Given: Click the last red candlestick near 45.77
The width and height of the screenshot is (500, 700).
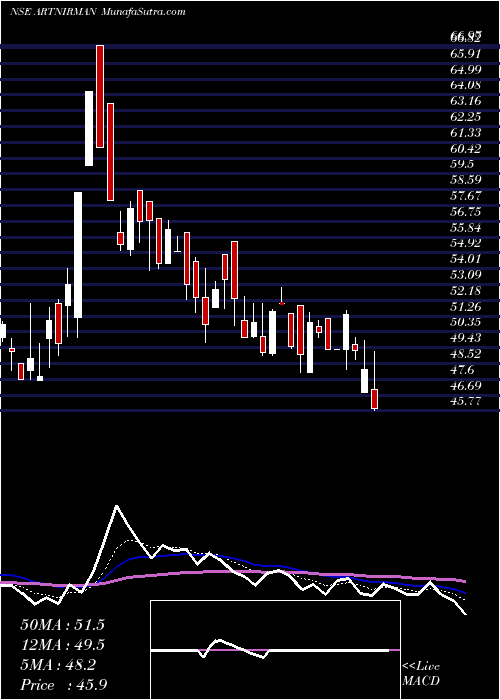Looking at the screenshot, I should coord(375,399).
